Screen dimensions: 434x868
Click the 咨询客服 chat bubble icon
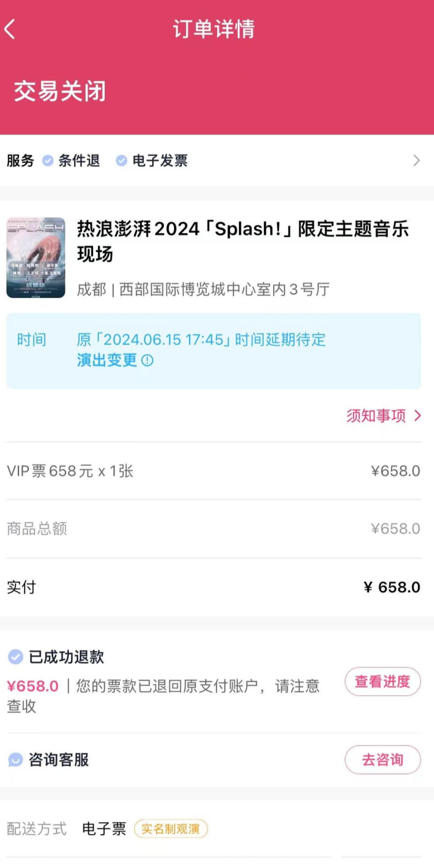pyautogui.click(x=16, y=760)
